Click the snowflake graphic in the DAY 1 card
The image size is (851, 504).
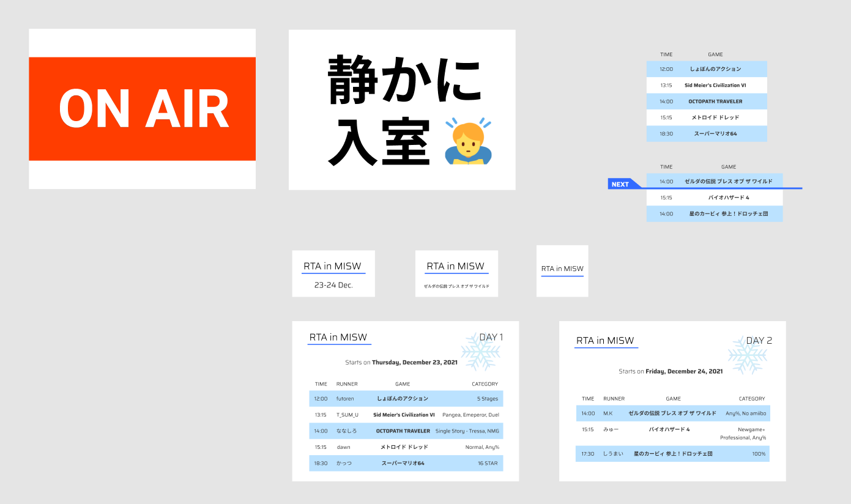tap(481, 352)
